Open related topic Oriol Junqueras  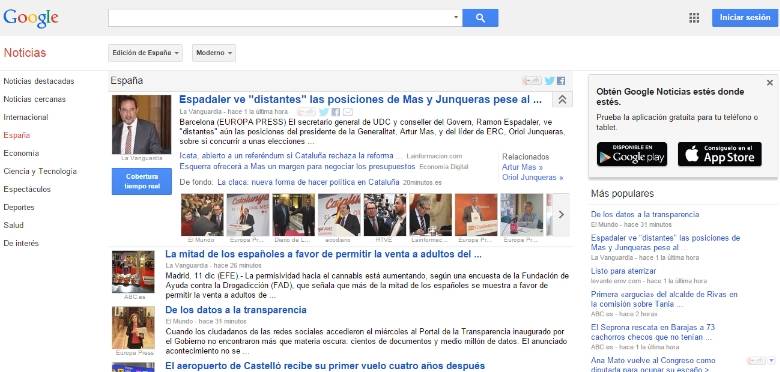532,177
